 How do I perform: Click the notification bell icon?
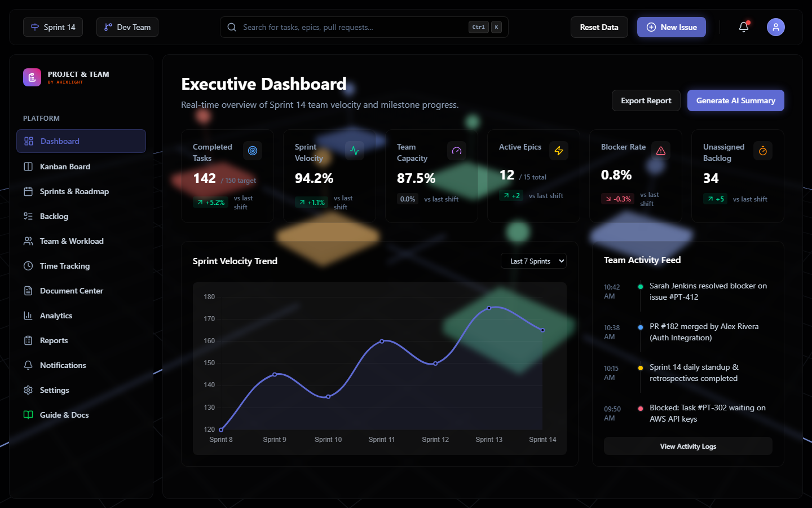click(x=744, y=27)
